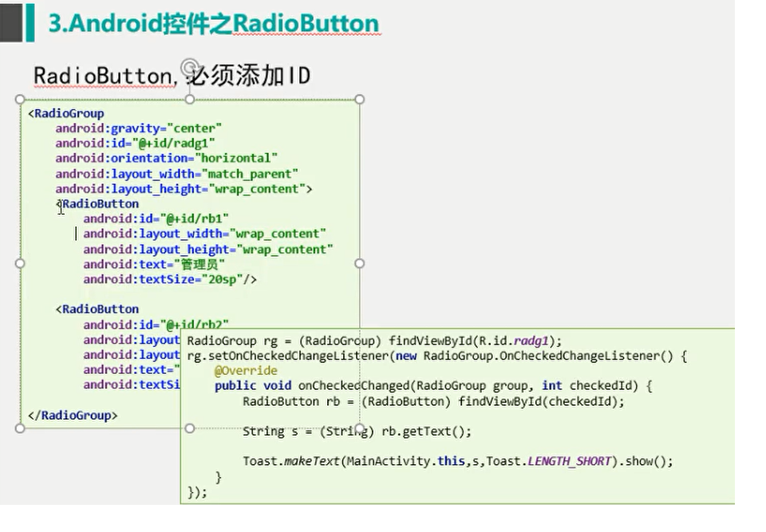Click the "<RadioGroup" opening tag line

point(66,113)
